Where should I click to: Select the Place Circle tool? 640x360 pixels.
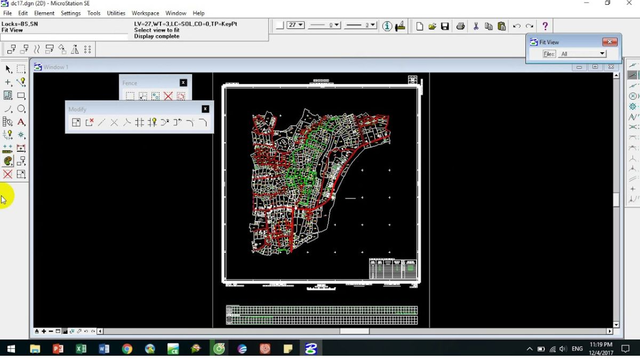(x=21, y=109)
